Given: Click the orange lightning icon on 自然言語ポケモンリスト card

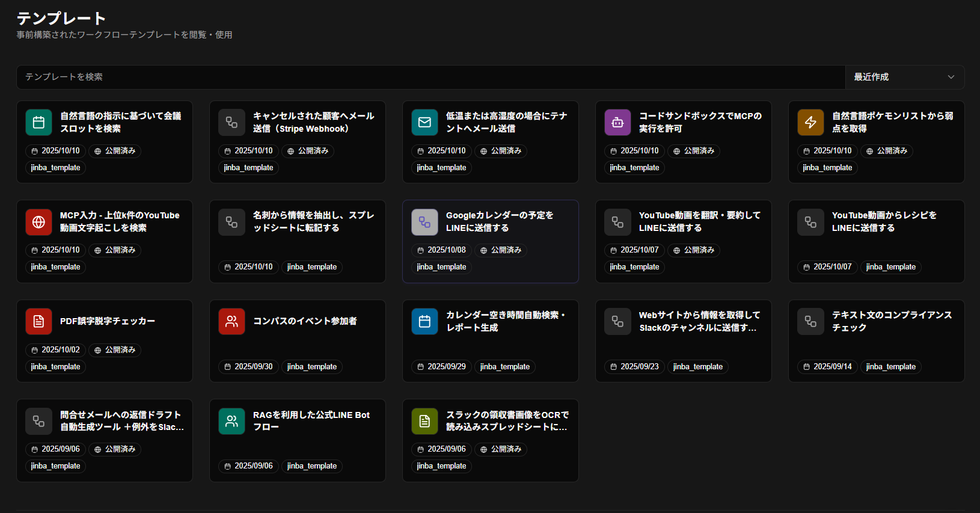Looking at the screenshot, I should 810,122.
